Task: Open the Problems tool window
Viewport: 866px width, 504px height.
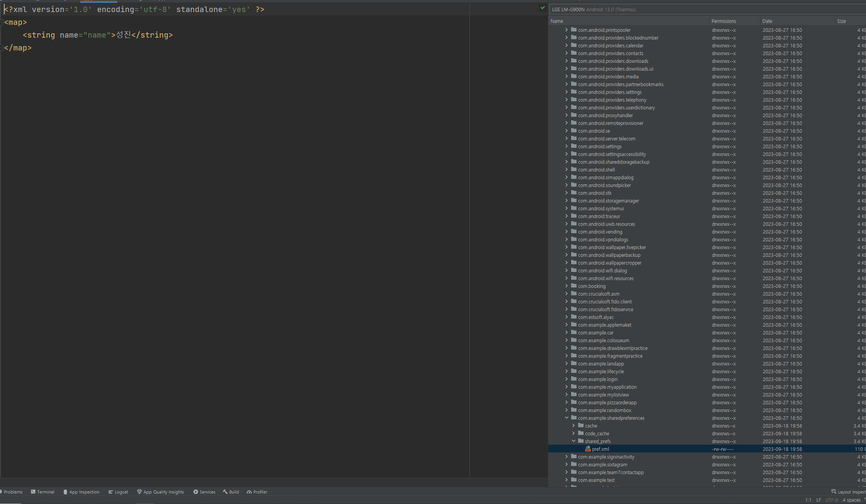Action: 11,492
